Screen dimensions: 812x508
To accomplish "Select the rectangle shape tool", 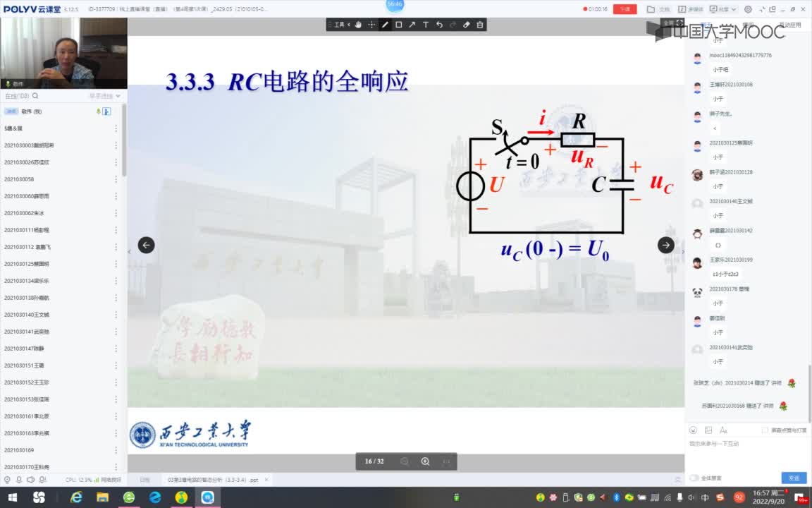I will (x=398, y=25).
